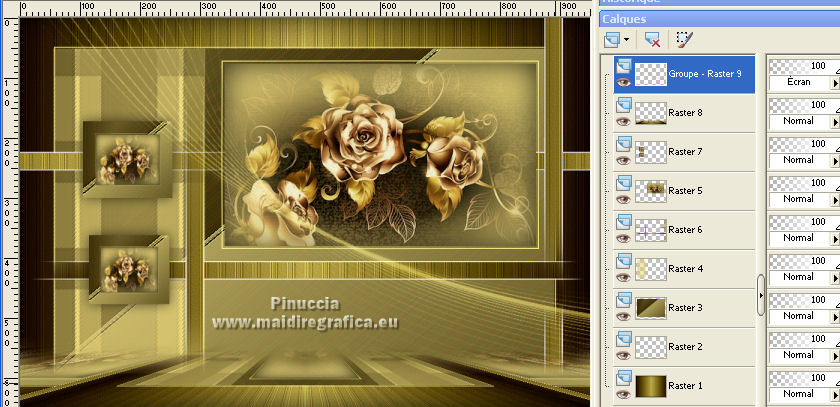Image resolution: width=840 pixels, height=407 pixels.
Task: Hide Raster 6 using its eye icon
Action: coord(623,239)
